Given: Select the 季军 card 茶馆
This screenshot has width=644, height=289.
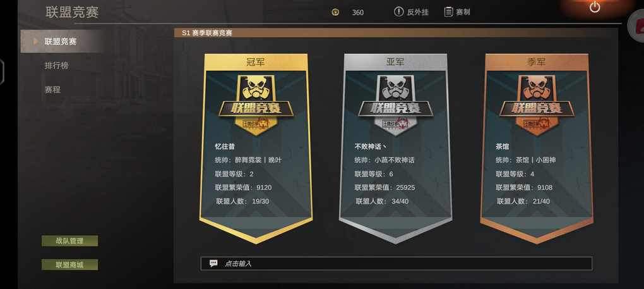Looking at the screenshot, I should point(537,148).
